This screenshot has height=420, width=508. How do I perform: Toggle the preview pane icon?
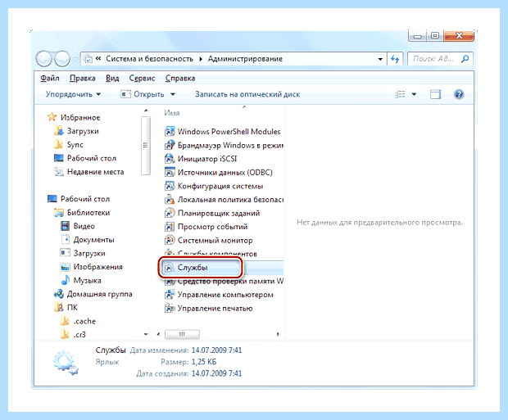tap(435, 94)
